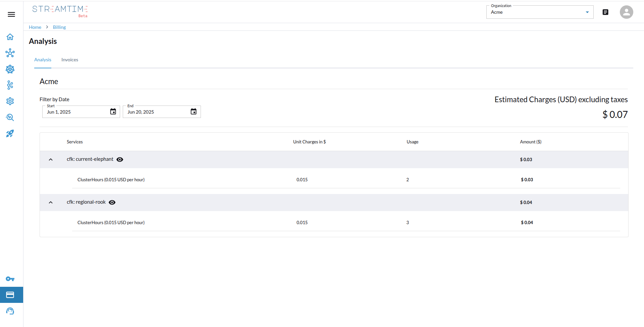The height and width of the screenshot is (327, 644).
Task: Open the cluster nodes icon in sidebar
Action: pos(10,53)
